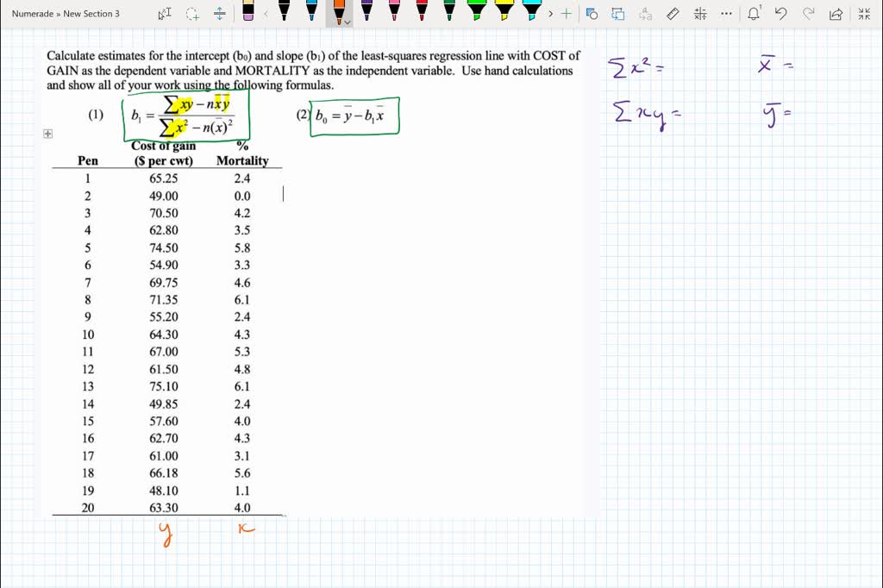
Task: Open the Share option
Action: pyautogui.click(x=835, y=14)
